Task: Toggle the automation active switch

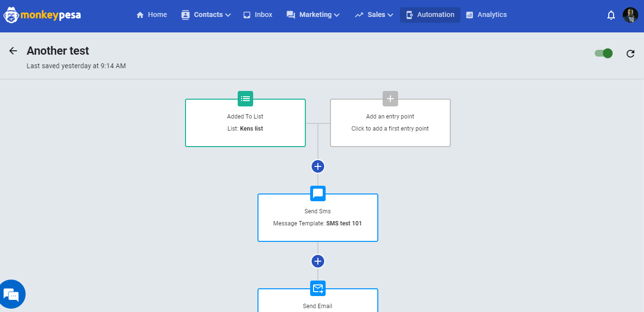Action: (604, 53)
